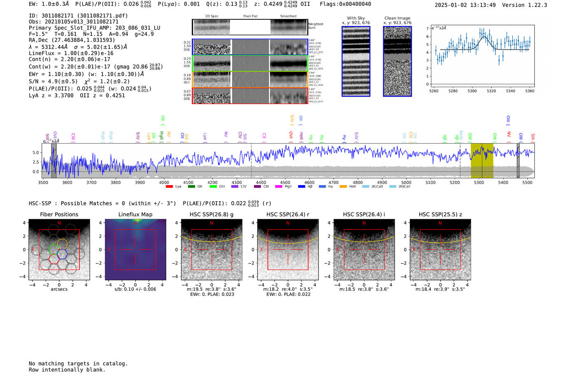
Task: Click the Clean Image cutout
Action: 397,61
